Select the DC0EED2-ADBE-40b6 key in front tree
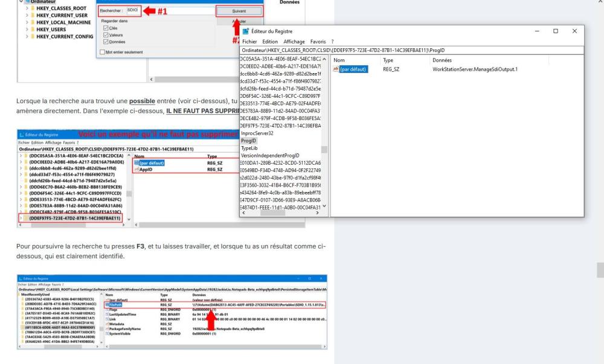Screen dimensions: 604x364 [x=280, y=66]
